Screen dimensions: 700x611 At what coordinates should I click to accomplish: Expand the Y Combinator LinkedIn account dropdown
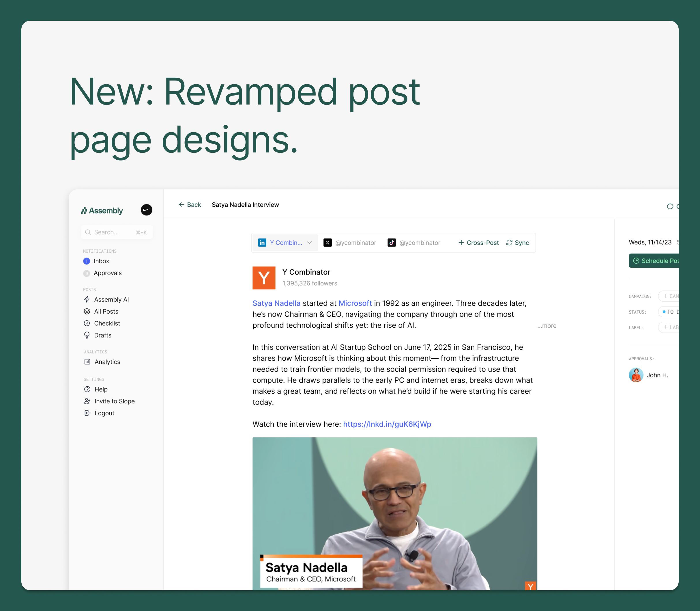click(285, 243)
